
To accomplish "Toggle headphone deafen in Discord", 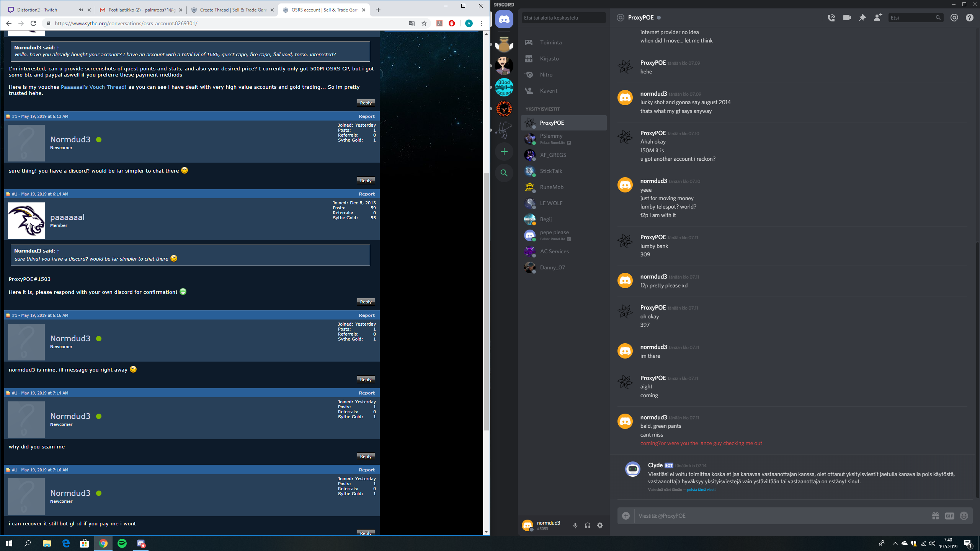I will pyautogui.click(x=588, y=525).
